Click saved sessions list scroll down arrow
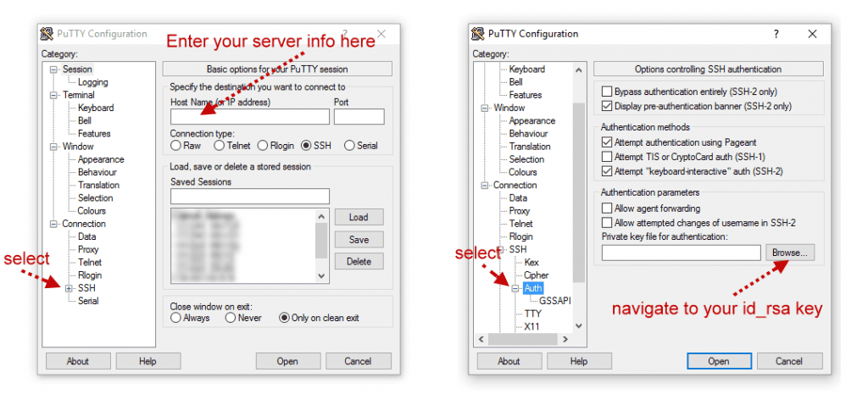The image size is (868, 400). tap(321, 276)
